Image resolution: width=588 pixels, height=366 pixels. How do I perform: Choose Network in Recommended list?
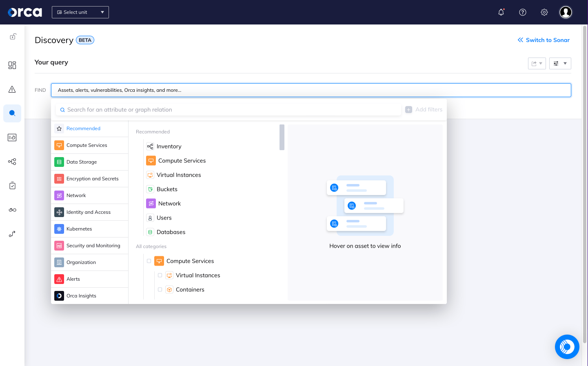point(164,204)
